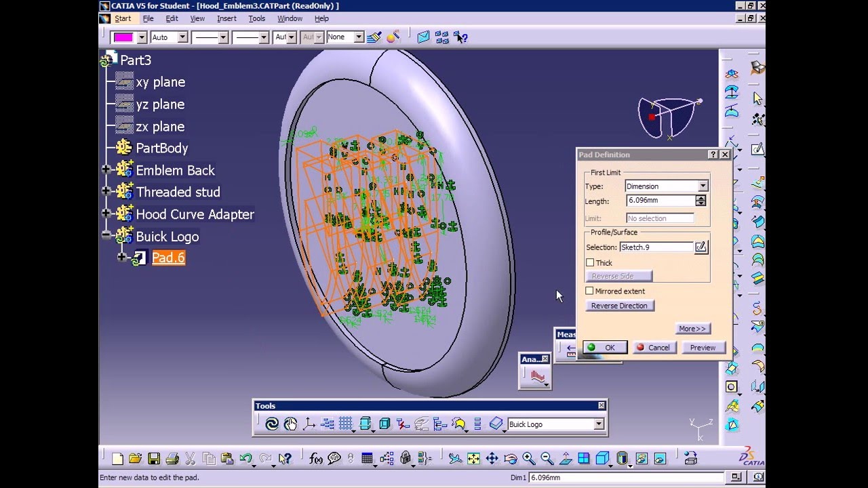Open the File menu

[148, 19]
